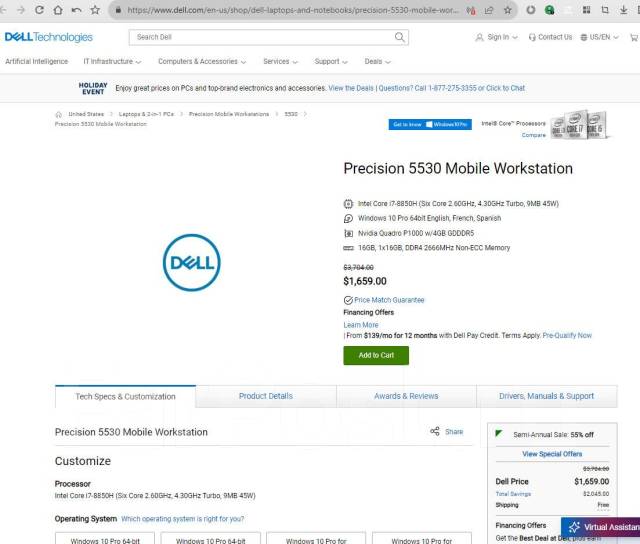Click Learn More under Financing Offers
This screenshot has width=640, height=544.
[x=361, y=325]
